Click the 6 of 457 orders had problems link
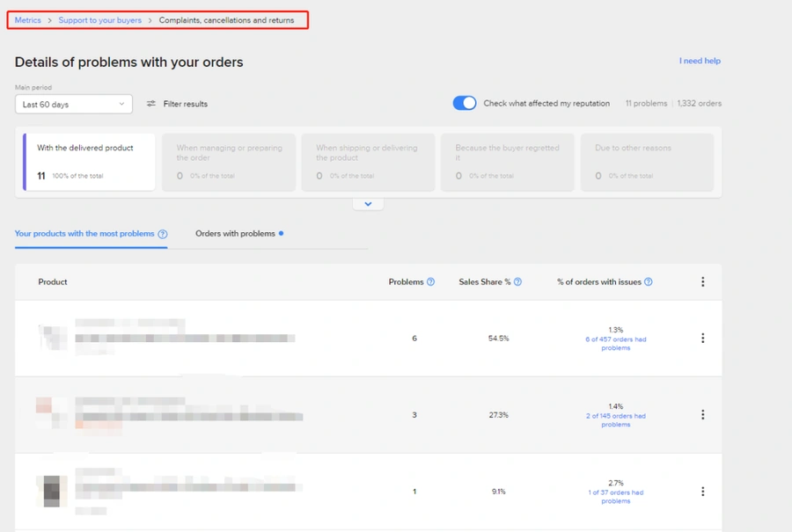The image size is (792, 532). click(616, 344)
